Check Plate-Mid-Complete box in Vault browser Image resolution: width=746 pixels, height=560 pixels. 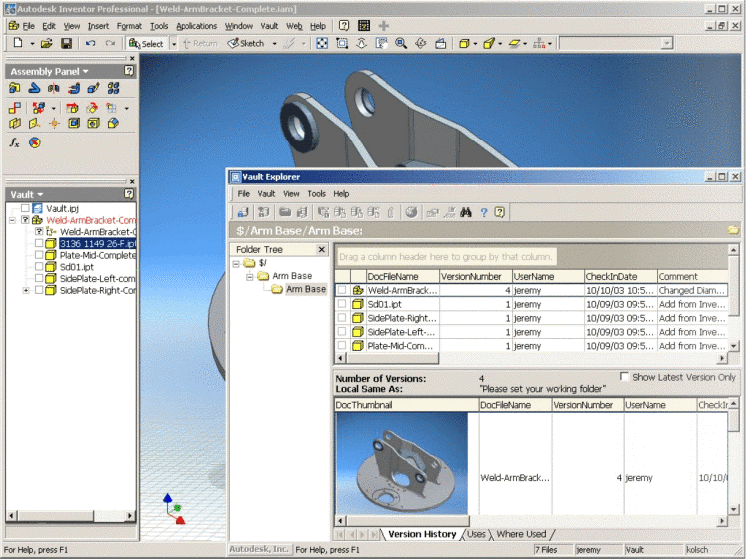(x=39, y=255)
